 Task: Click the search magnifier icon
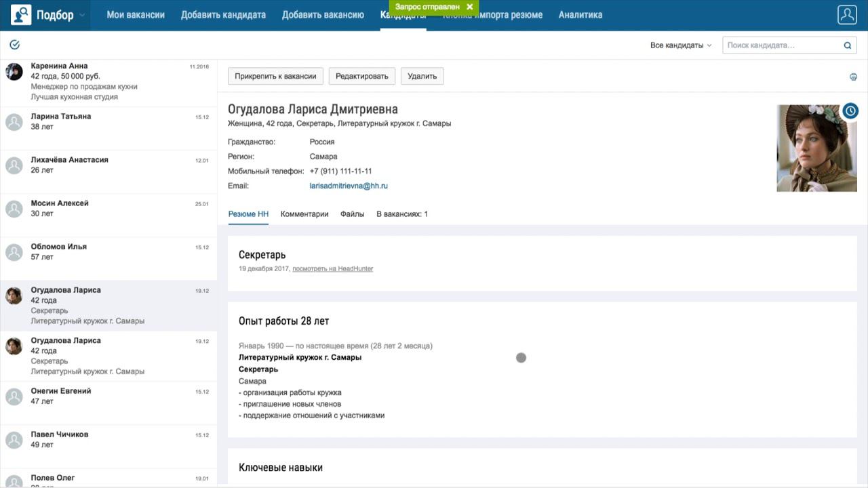(847, 45)
